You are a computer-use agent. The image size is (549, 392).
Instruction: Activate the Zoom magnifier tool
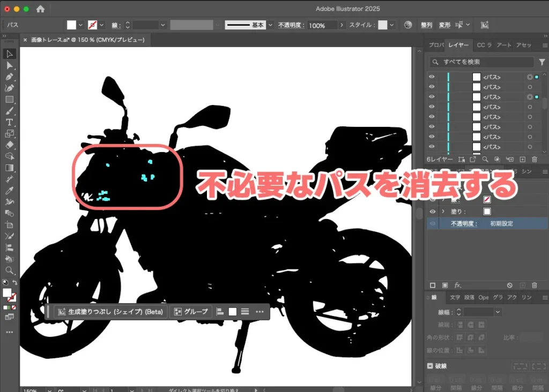point(9,270)
